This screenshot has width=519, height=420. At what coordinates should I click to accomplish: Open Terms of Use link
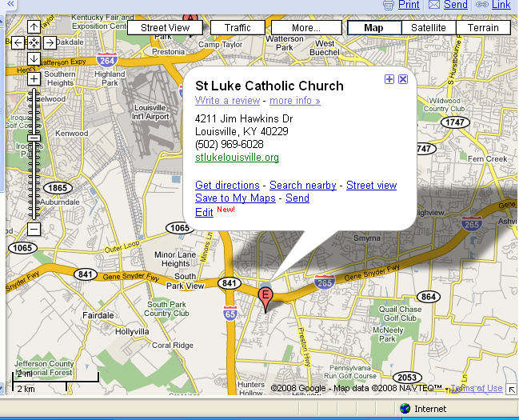click(477, 388)
